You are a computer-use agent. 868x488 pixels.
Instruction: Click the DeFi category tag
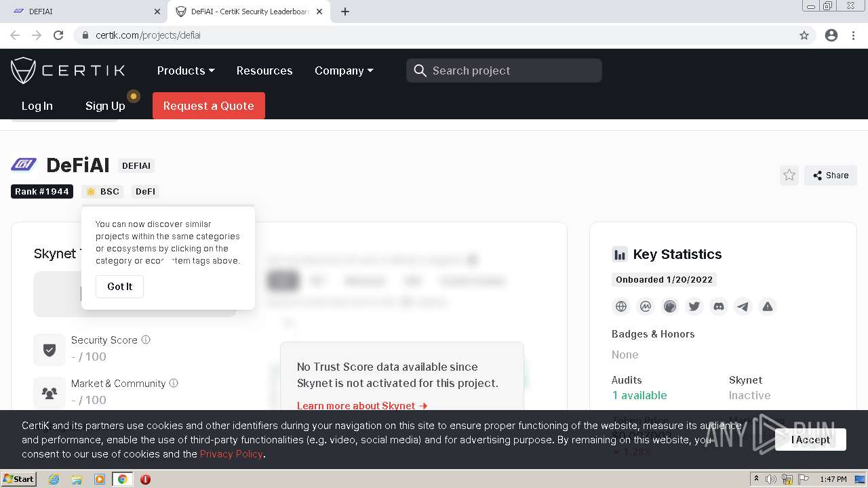145,192
